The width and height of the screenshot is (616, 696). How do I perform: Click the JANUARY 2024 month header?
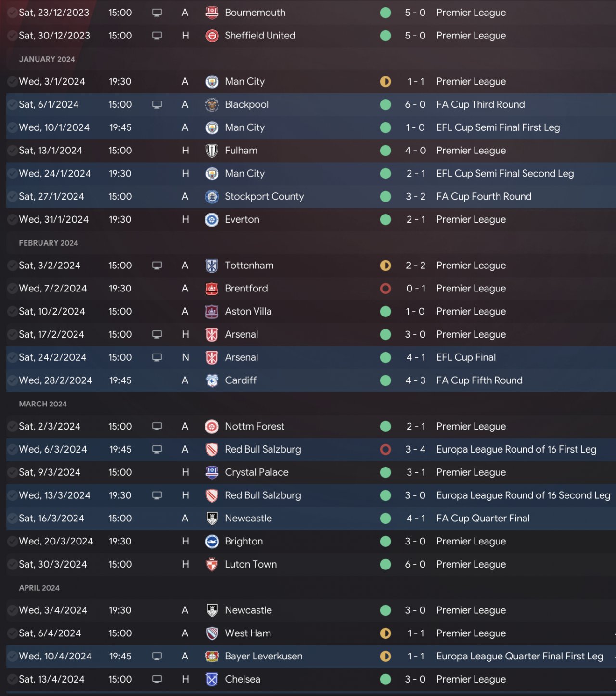pyautogui.click(x=47, y=59)
